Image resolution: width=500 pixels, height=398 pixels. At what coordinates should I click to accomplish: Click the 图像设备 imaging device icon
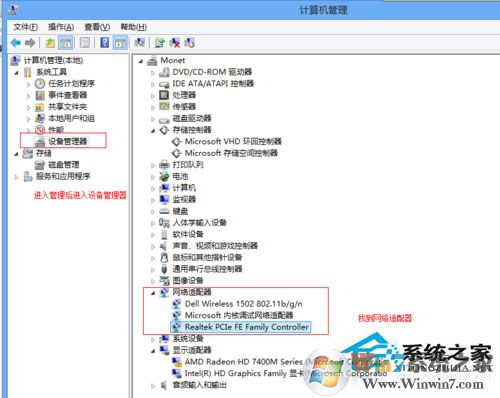[164, 280]
